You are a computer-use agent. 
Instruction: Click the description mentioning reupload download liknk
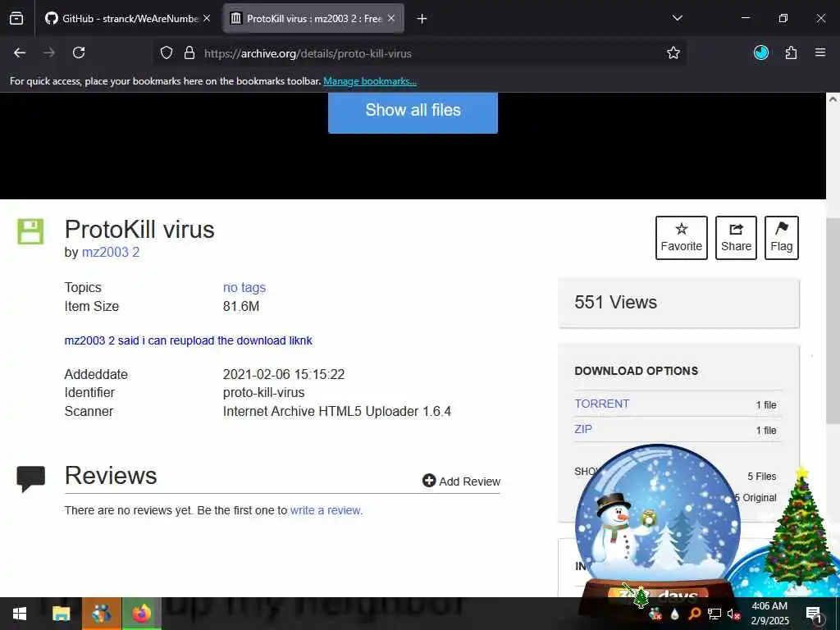coord(188,340)
